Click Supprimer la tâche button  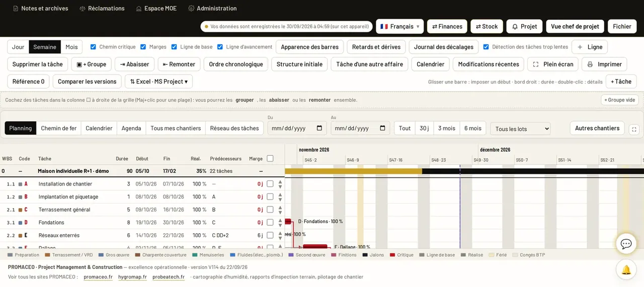click(x=38, y=64)
